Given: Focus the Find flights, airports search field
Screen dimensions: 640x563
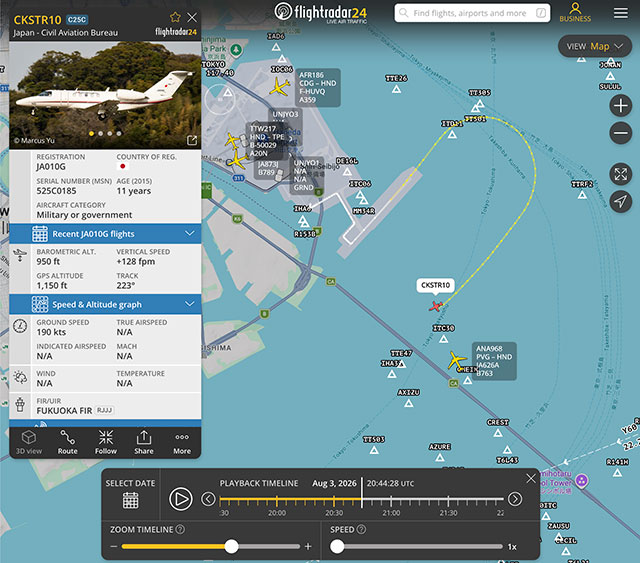Looking at the screenshot, I should click(x=472, y=13).
